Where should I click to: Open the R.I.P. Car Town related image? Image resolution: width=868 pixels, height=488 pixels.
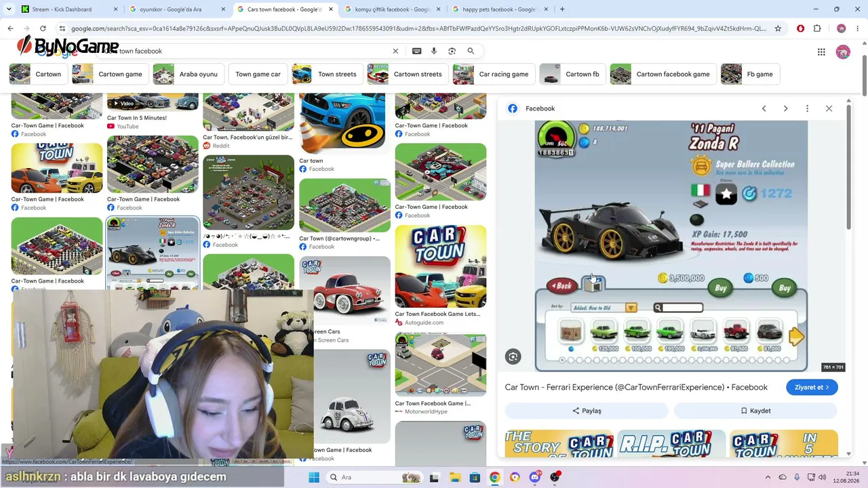tap(671, 444)
